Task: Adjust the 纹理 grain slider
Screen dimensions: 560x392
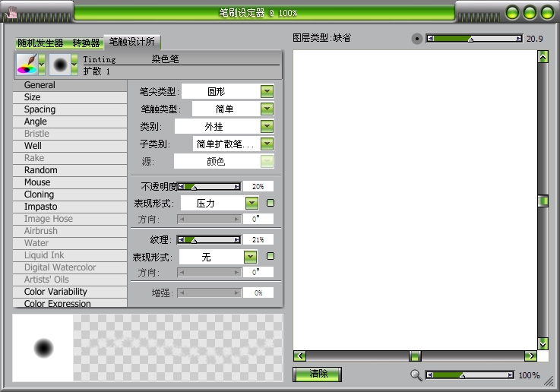Action: pos(209,239)
